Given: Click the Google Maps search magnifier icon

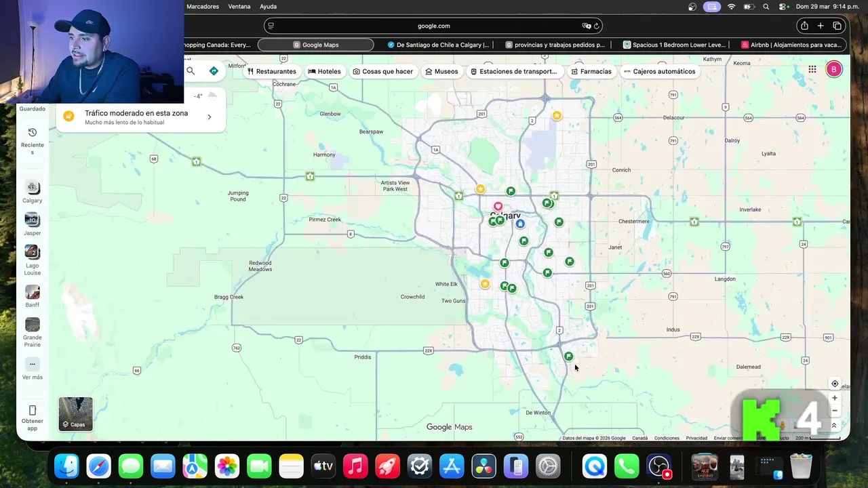Looking at the screenshot, I should pyautogui.click(x=191, y=71).
